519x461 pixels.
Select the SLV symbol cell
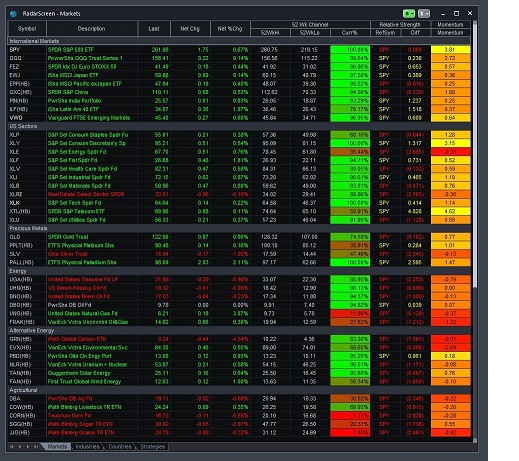point(27,254)
